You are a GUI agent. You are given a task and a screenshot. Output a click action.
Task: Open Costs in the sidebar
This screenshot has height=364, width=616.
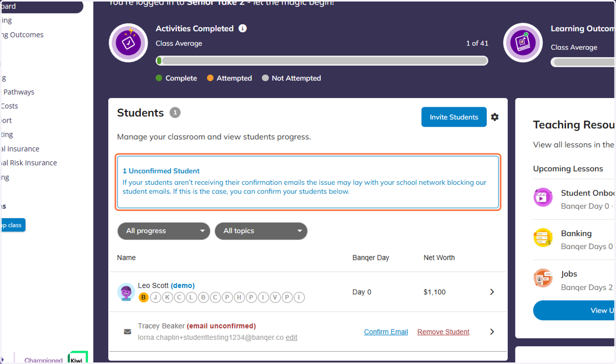9,106
